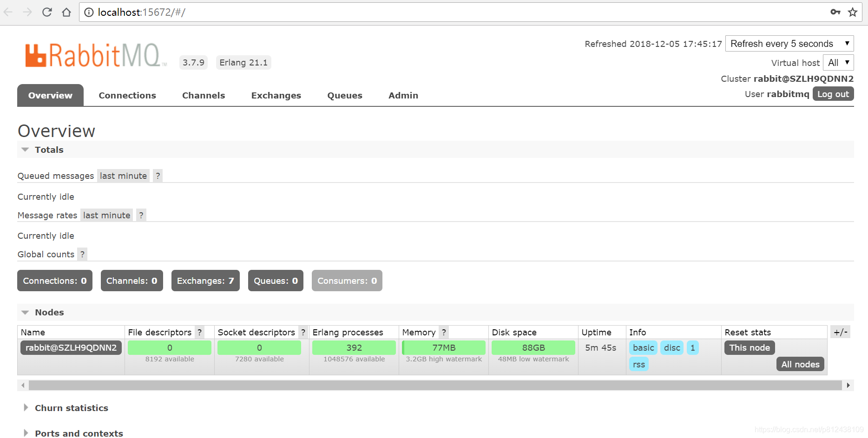This screenshot has width=868, height=438.
Task: Click the scrollbar left arrow
Action: point(23,385)
